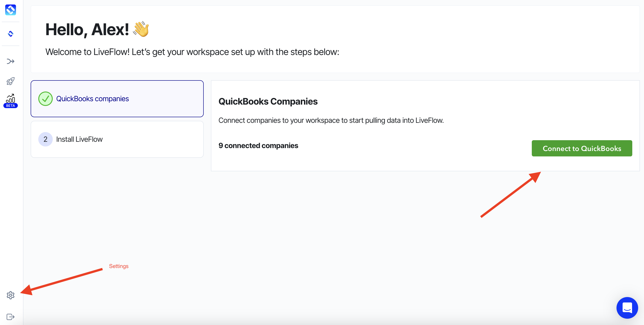Click the red "Settings" annotation label
The height and width of the screenshot is (325, 644).
pyautogui.click(x=119, y=266)
